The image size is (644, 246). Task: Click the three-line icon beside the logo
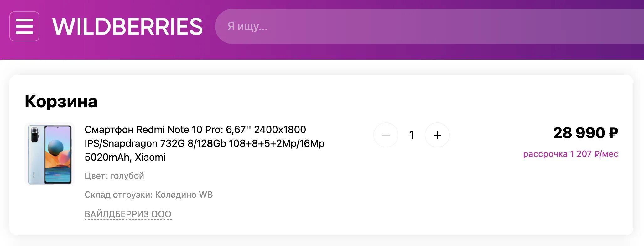coord(24,26)
